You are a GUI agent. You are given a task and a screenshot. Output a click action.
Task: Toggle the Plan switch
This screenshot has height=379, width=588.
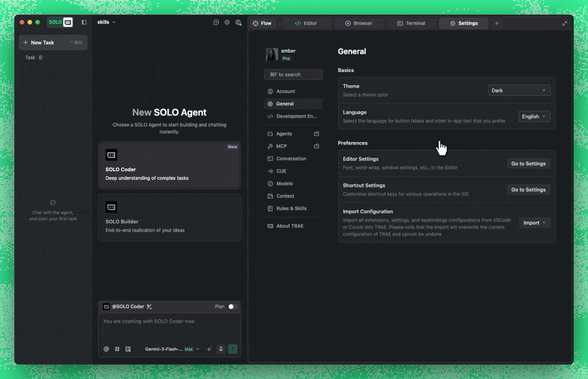(233, 307)
